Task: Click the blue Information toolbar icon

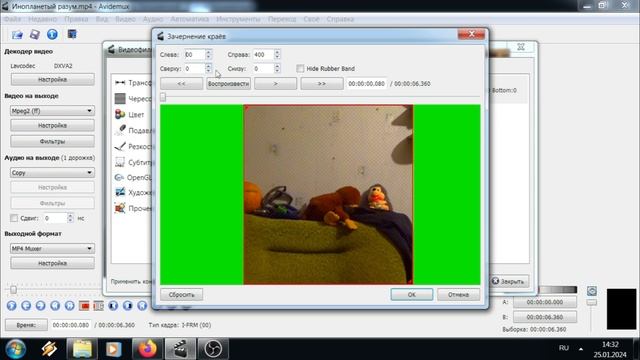Action: (52, 35)
